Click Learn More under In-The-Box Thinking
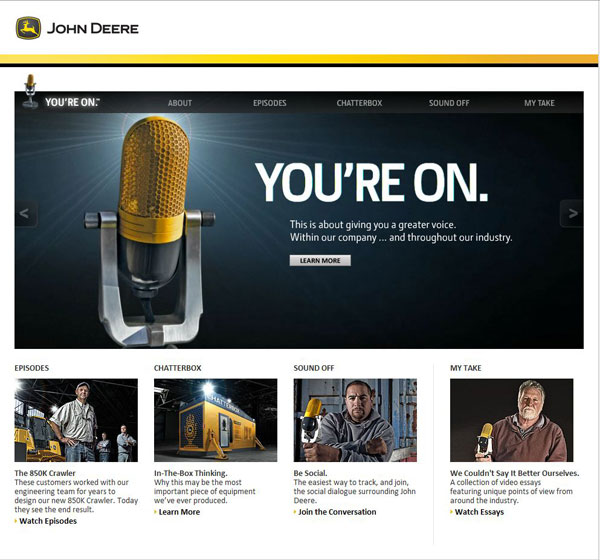The width and height of the screenshot is (600, 560). 179,512
